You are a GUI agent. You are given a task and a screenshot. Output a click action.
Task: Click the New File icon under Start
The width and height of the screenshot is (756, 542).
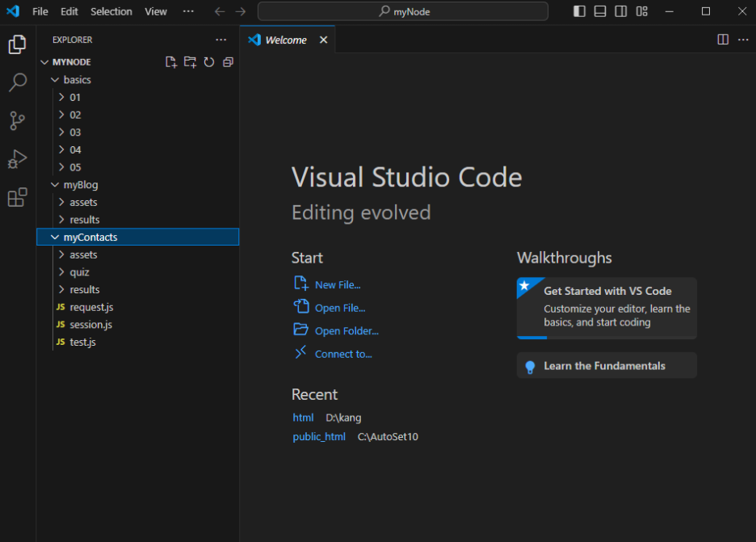300,284
